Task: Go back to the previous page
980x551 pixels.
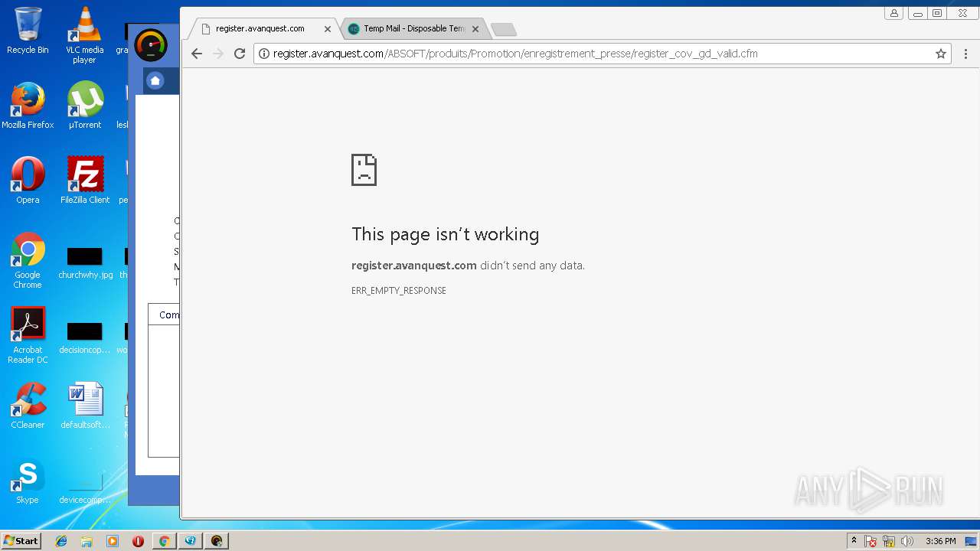Action: [197, 54]
